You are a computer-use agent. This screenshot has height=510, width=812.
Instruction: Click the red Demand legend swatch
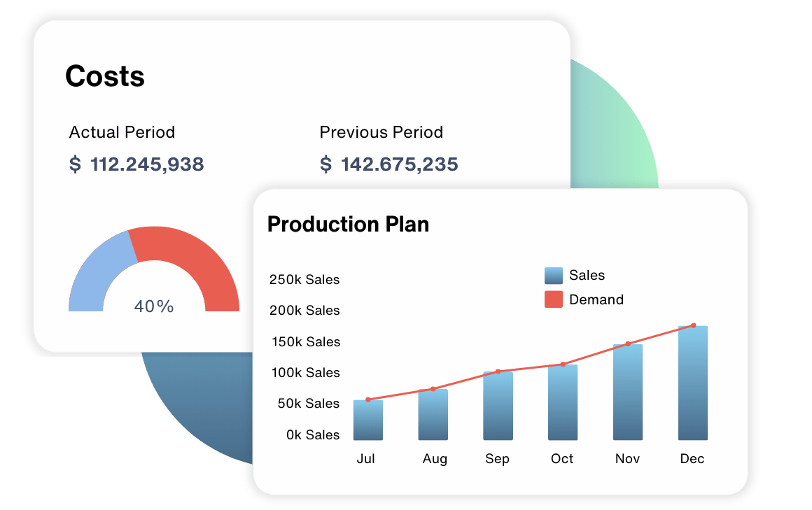click(x=554, y=299)
